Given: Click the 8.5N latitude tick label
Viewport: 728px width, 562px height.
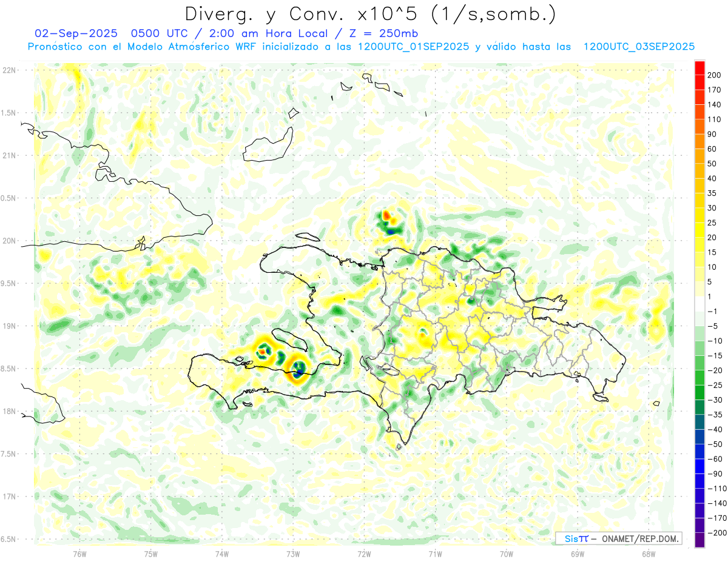Looking at the screenshot, I should click(8, 369).
